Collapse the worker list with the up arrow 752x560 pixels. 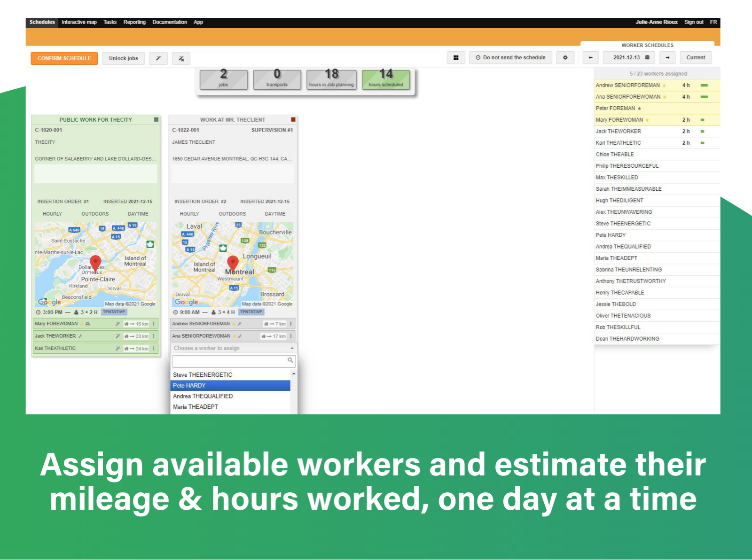(x=292, y=348)
